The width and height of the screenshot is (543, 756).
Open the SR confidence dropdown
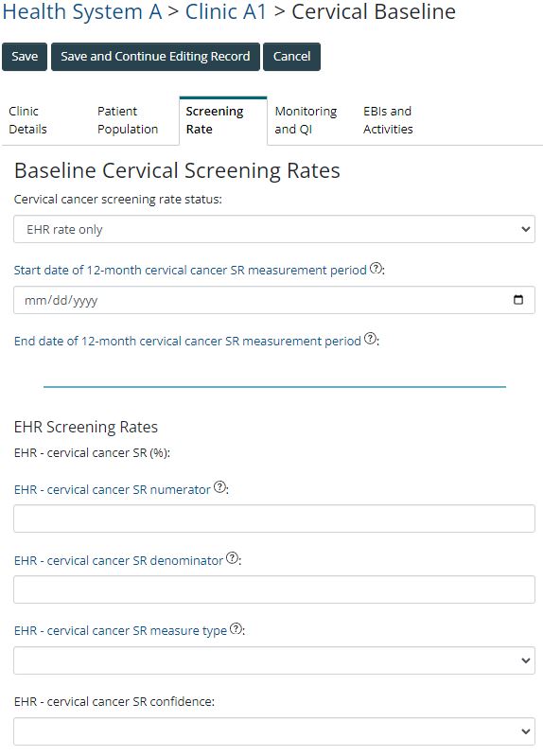point(274,731)
